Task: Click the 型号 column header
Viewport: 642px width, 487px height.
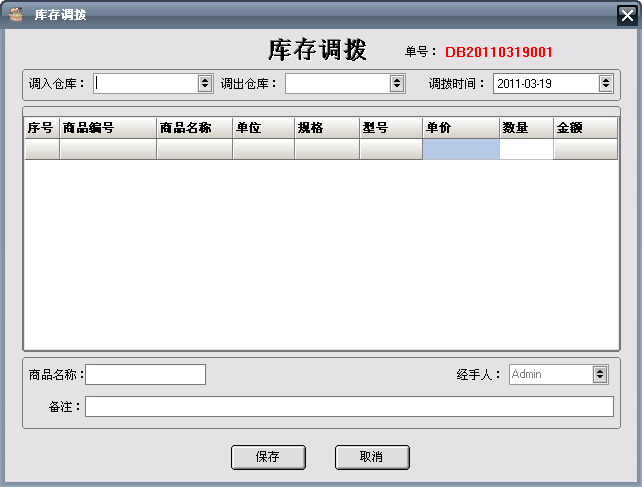Action: [391, 128]
